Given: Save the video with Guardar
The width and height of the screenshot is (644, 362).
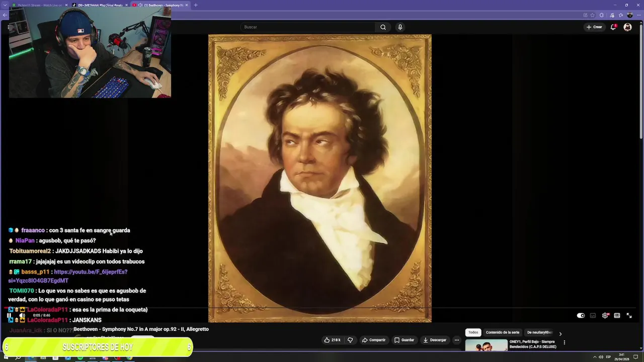Looking at the screenshot, I should [x=404, y=340].
